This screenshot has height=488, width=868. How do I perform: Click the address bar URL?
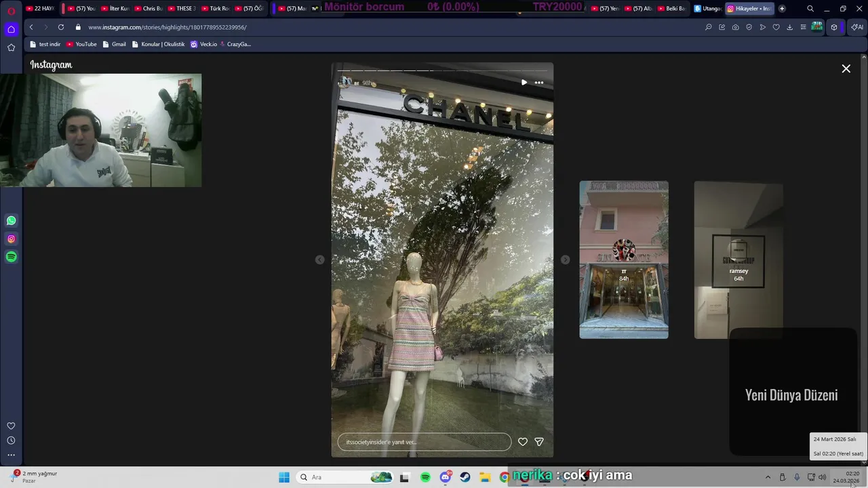[x=167, y=27]
